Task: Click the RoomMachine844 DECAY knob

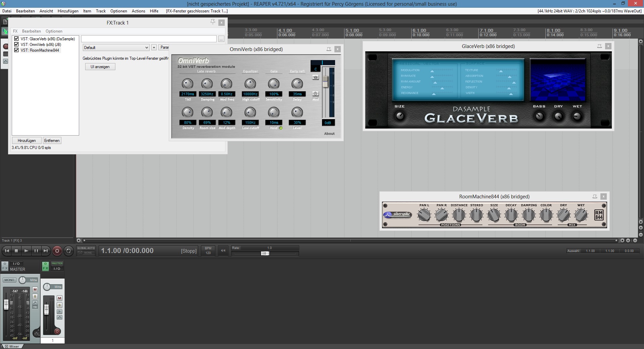Action: pos(511,215)
